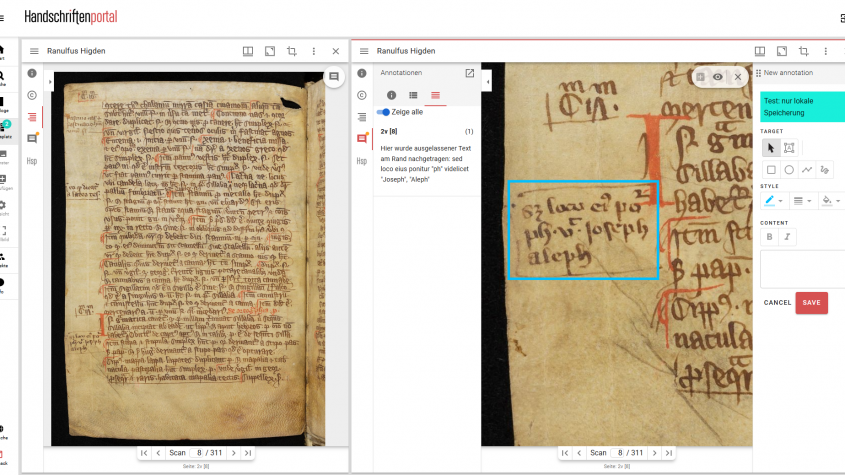This screenshot has height=475, width=845.
Task: Click the Handschriftenportal logo
Action: point(71,17)
